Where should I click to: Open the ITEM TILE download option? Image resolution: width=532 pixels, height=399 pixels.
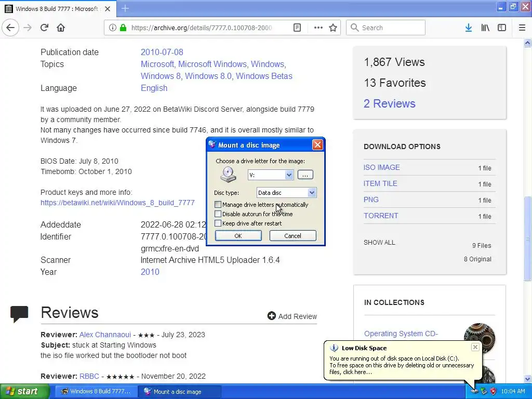pyautogui.click(x=380, y=183)
